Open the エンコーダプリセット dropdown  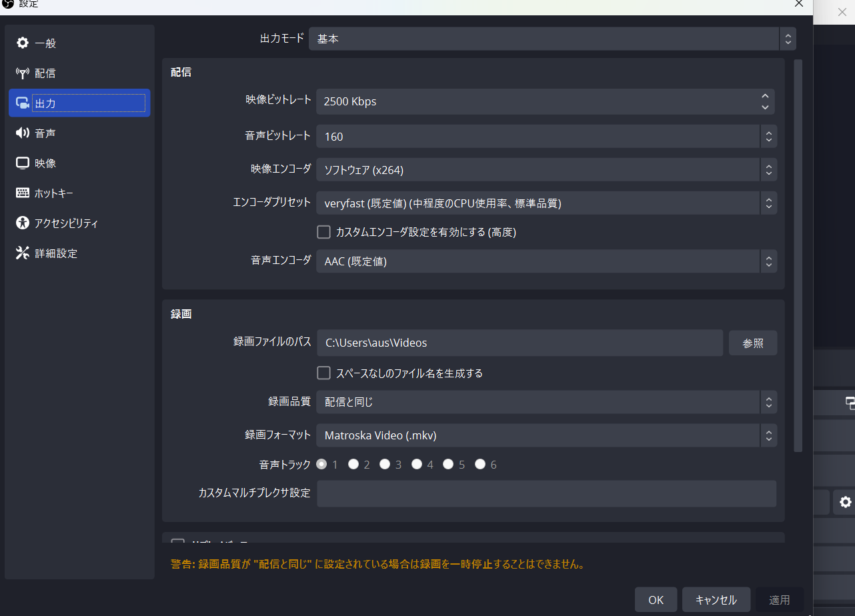tap(546, 203)
